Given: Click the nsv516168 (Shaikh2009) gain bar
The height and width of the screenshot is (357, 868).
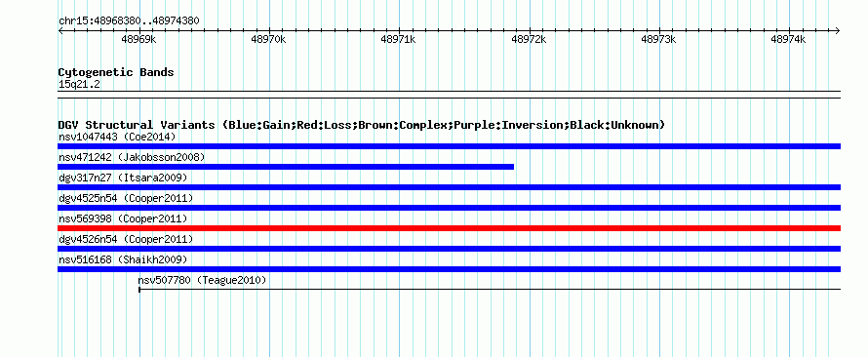Looking at the screenshot, I should pyautogui.click(x=449, y=269).
